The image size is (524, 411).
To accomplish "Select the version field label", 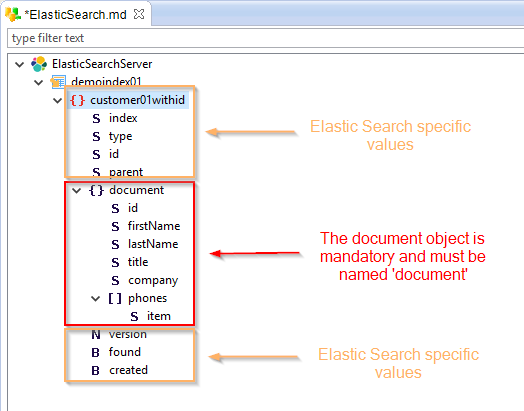I will click(128, 334).
